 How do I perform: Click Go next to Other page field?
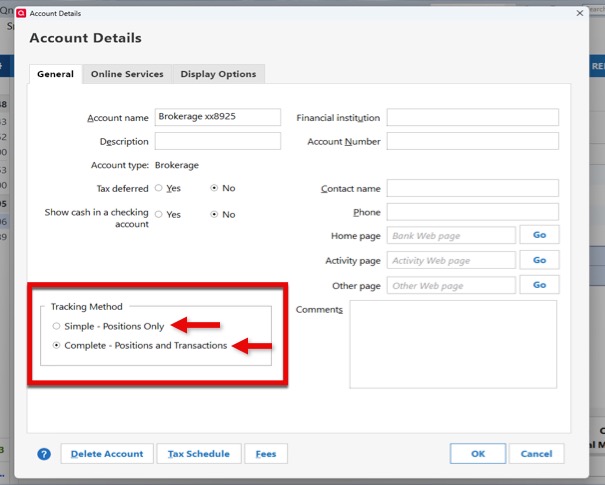click(x=539, y=285)
